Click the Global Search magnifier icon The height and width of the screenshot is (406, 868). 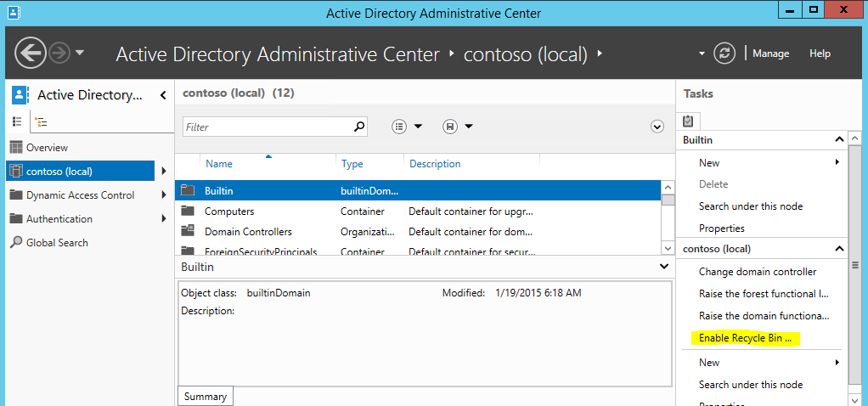(x=17, y=243)
